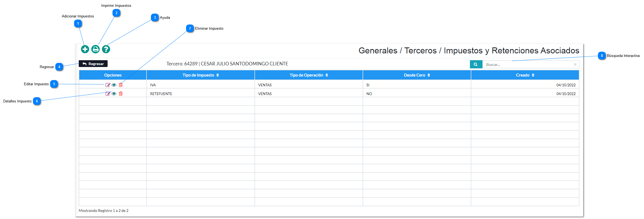644x219 pixels.
Task: Edit the RETEFUENTE tax row
Action: 108,94
